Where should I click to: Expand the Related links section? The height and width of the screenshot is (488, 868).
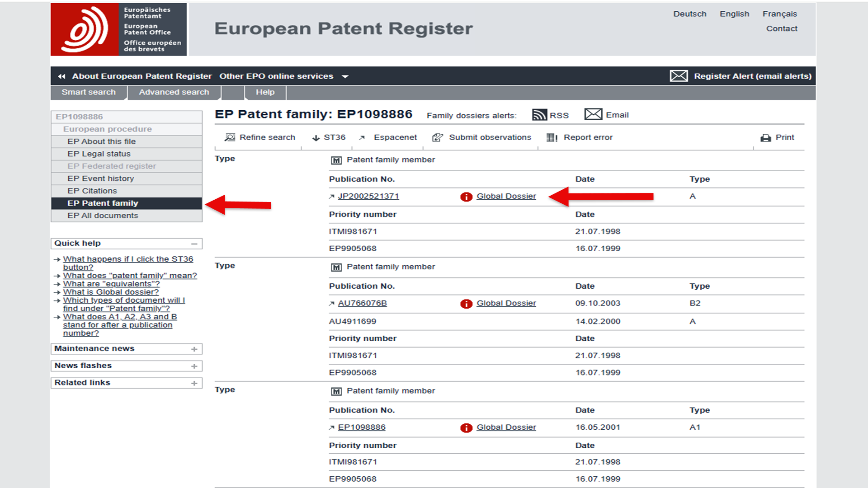[195, 383]
